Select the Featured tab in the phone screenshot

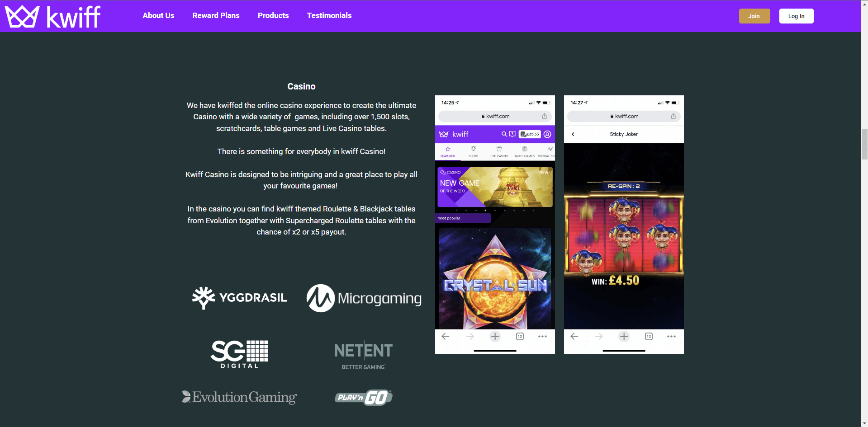coord(448,152)
